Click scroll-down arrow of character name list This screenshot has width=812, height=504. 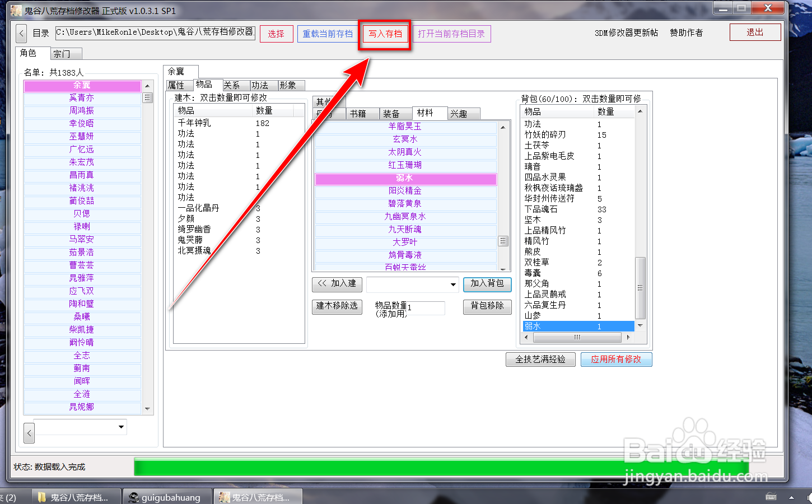point(147,409)
